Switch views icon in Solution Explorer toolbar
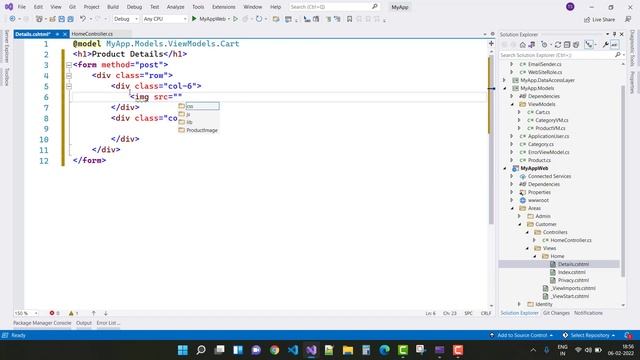 click(x=532, y=44)
